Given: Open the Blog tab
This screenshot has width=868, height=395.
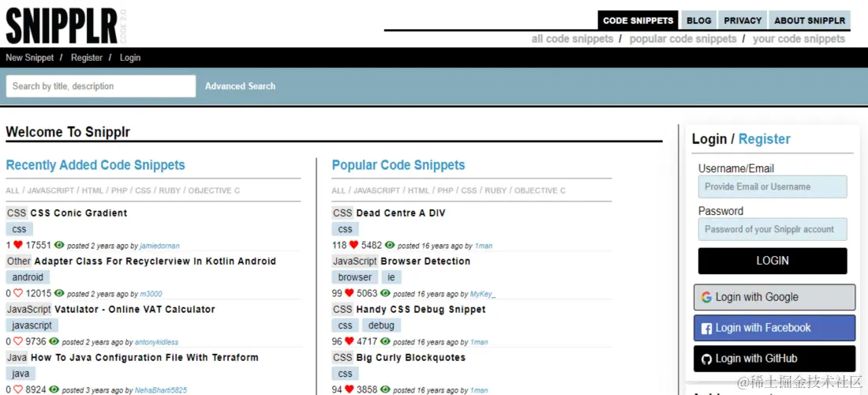Looking at the screenshot, I should [x=698, y=21].
